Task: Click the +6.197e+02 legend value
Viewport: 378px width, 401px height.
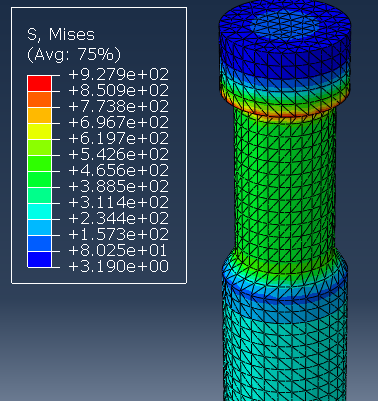Action: [x=119, y=138]
